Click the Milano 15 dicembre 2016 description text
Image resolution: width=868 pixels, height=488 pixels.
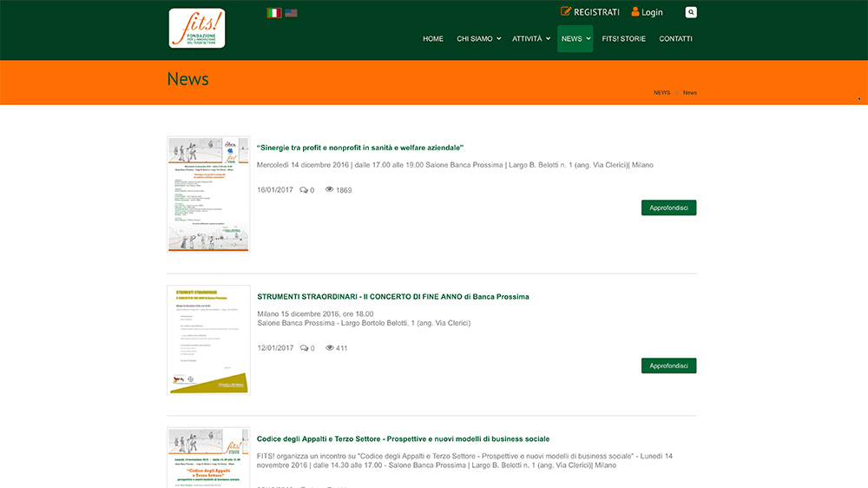pos(364,319)
